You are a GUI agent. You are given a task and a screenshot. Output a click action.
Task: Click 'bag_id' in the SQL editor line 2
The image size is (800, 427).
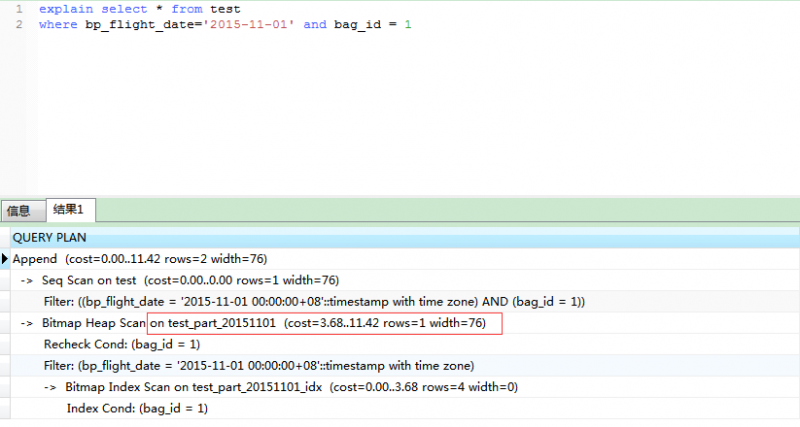point(358,24)
